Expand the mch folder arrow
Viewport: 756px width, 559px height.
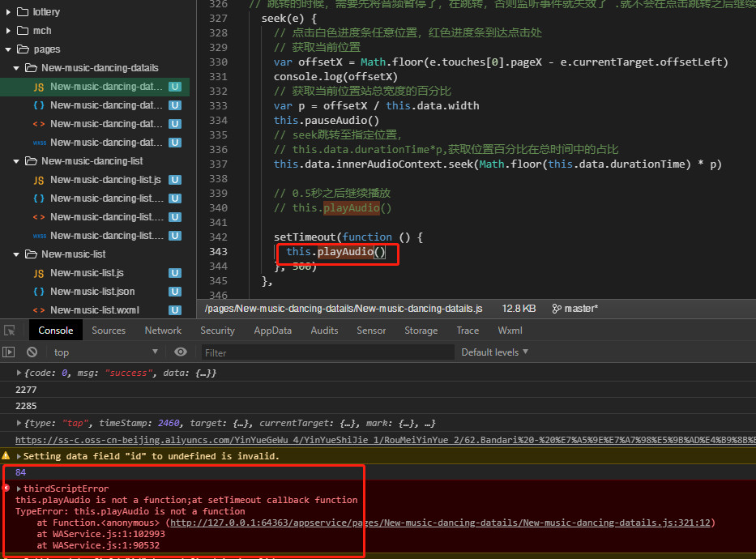point(8,31)
